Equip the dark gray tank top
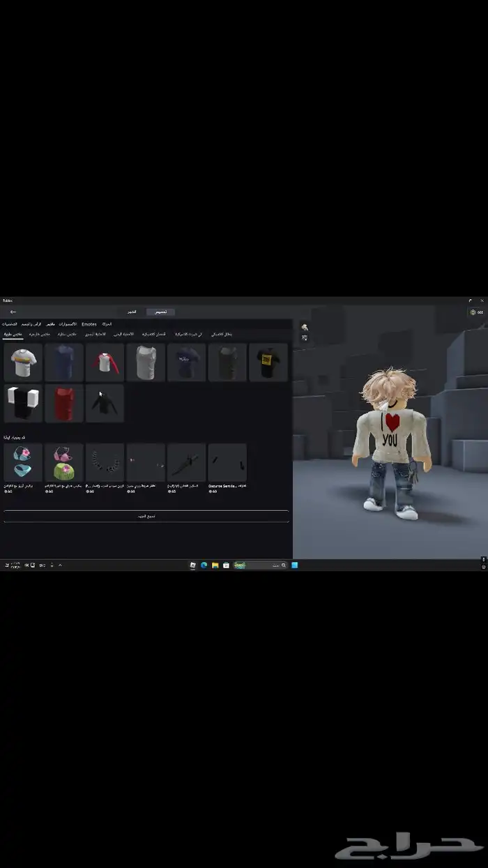This screenshot has width=488, height=868. coord(227,362)
